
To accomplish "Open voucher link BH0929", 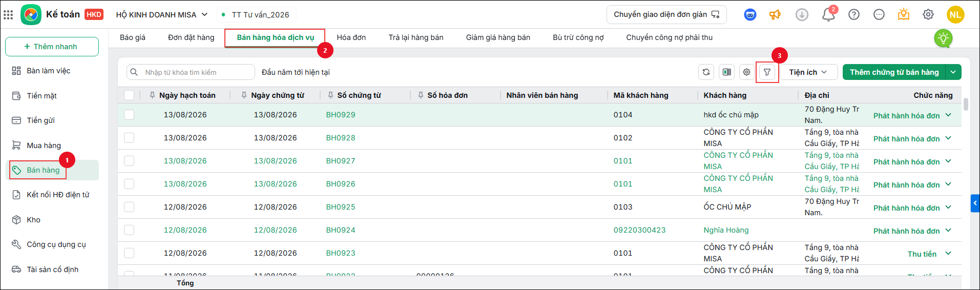I will (x=341, y=115).
